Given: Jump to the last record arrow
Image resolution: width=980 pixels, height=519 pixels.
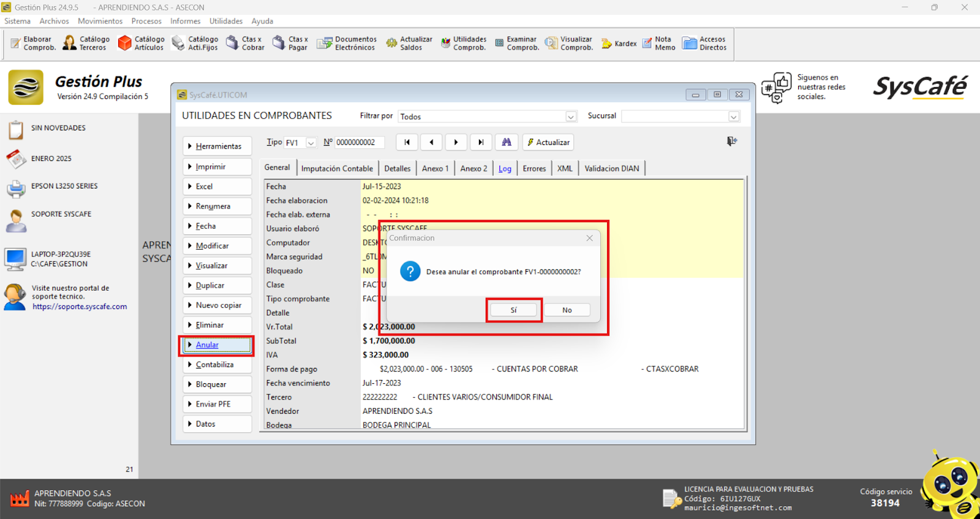Looking at the screenshot, I should pos(481,142).
